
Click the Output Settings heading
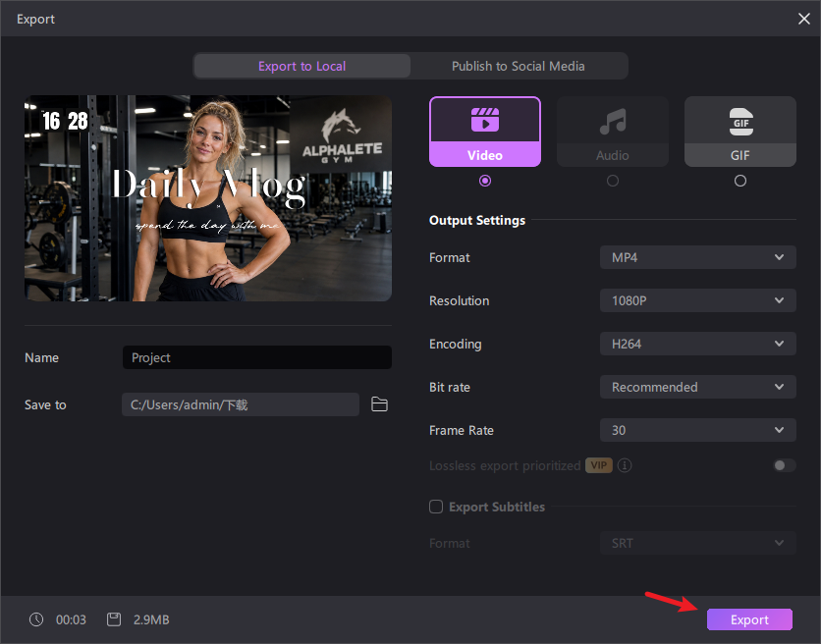pyautogui.click(x=477, y=221)
